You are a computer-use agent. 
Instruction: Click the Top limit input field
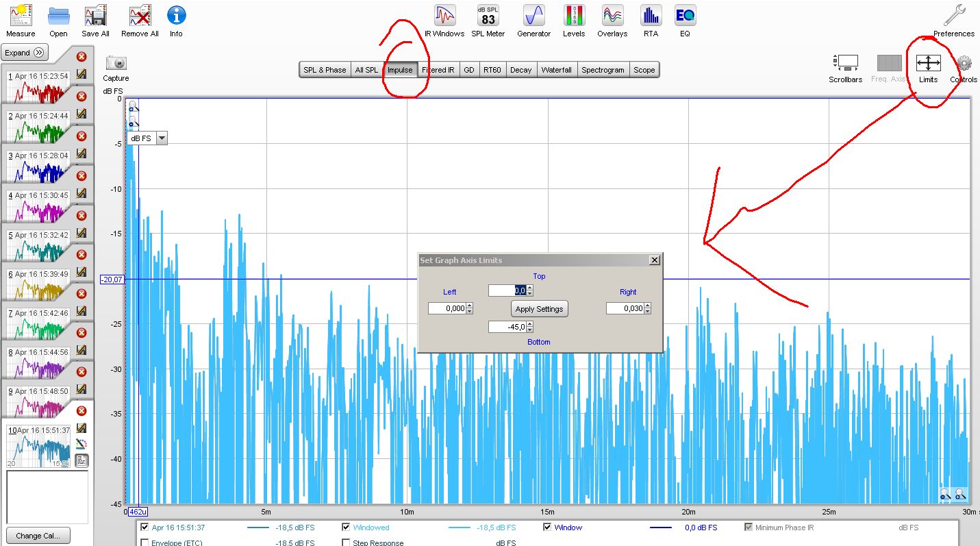pos(507,290)
